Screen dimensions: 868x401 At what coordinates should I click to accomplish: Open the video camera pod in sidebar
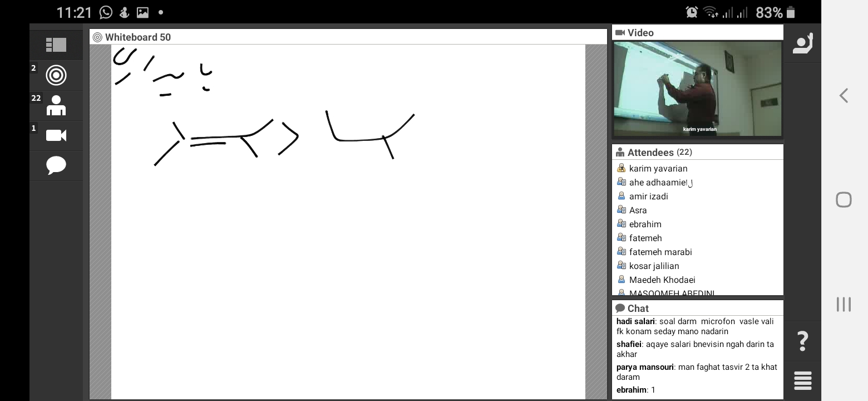point(56,135)
